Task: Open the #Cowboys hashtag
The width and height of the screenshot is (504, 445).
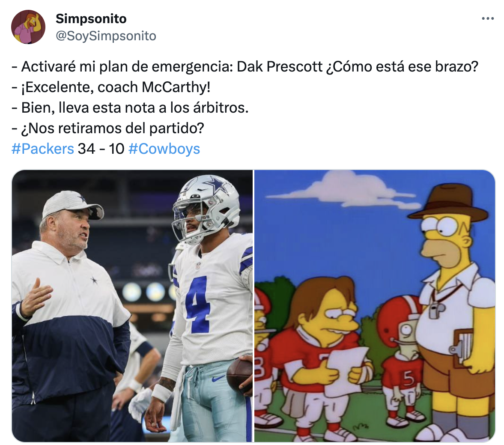Action: pyautogui.click(x=164, y=149)
